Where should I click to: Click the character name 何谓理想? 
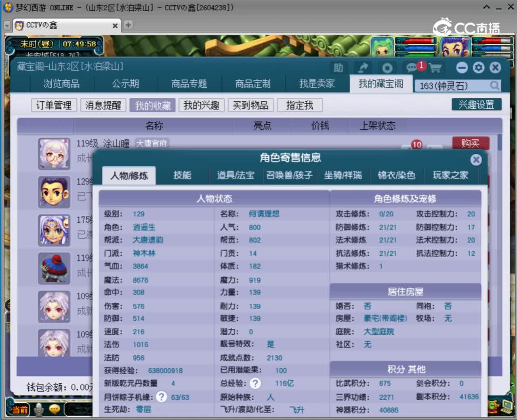[x=264, y=214]
